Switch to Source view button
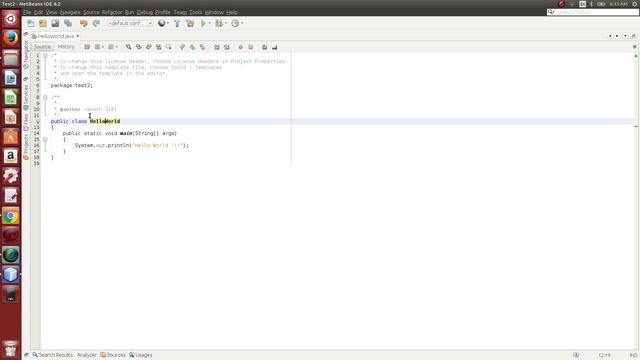This screenshot has width=640, height=360. click(x=42, y=47)
